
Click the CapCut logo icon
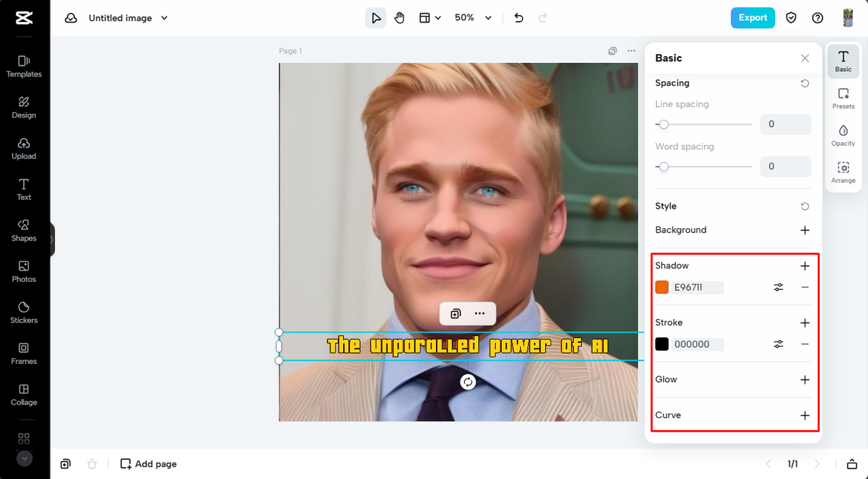pyautogui.click(x=24, y=18)
